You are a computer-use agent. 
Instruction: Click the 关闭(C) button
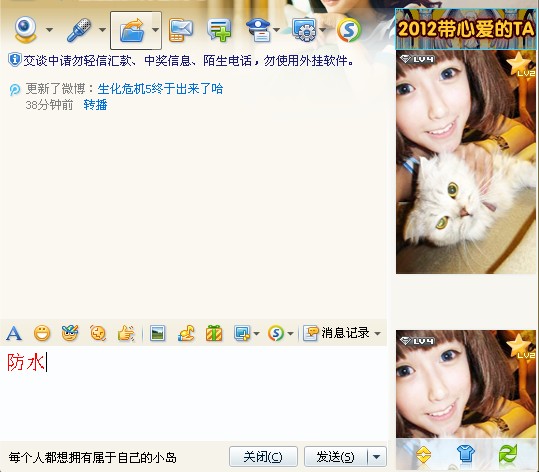click(263, 457)
